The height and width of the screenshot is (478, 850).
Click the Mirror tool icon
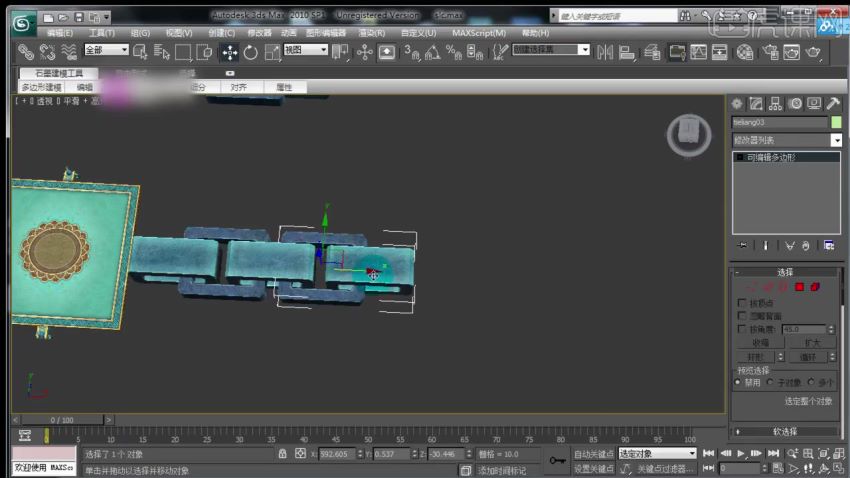pyautogui.click(x=604, y=52)
